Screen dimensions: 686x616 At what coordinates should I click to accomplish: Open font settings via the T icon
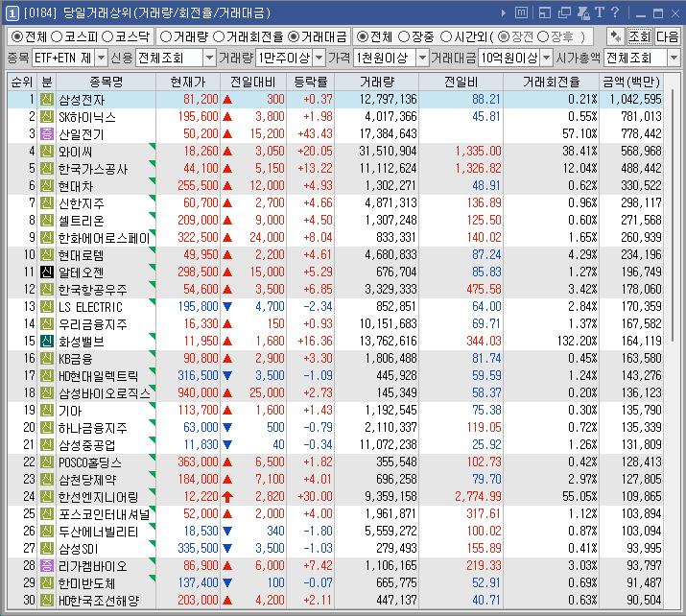point(600,12)
